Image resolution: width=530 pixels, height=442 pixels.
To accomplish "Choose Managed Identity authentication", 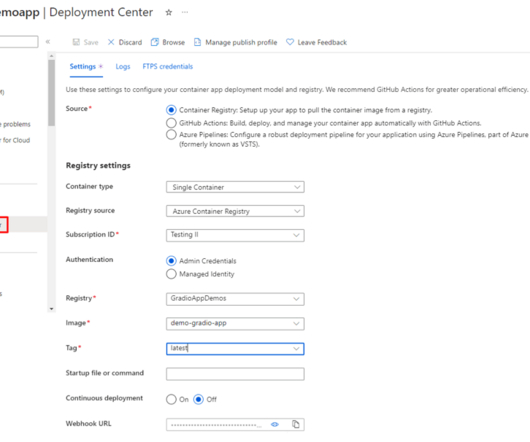I will pos(171,274).
